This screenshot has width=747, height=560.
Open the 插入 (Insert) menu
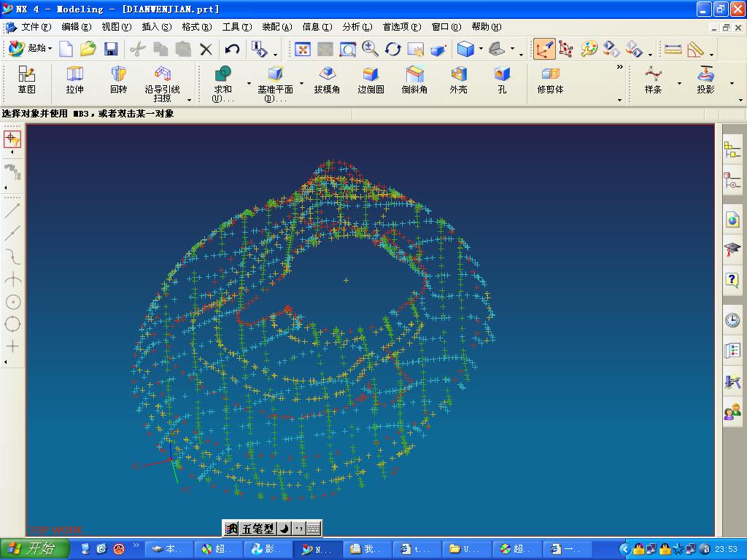[x=156, y=27]
